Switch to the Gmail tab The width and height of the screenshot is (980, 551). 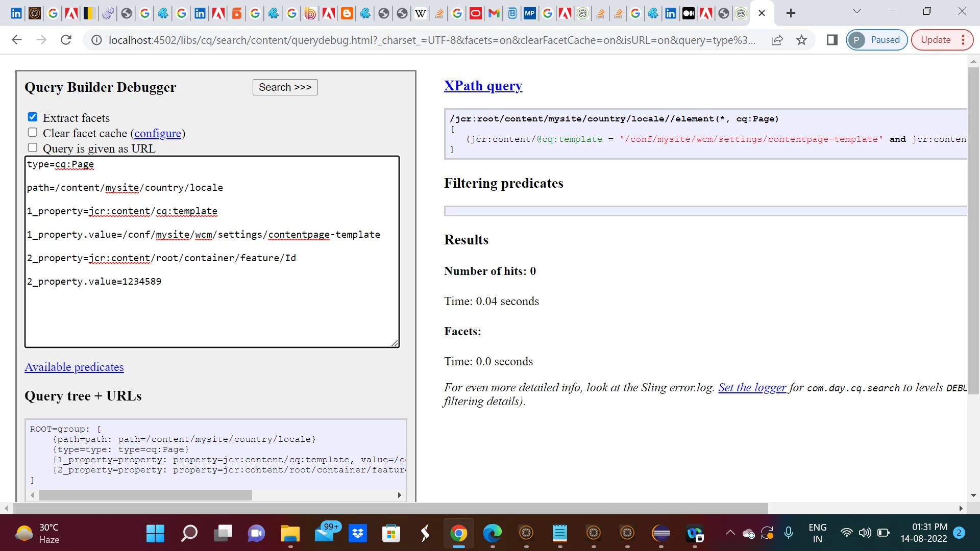pos(494,14)
